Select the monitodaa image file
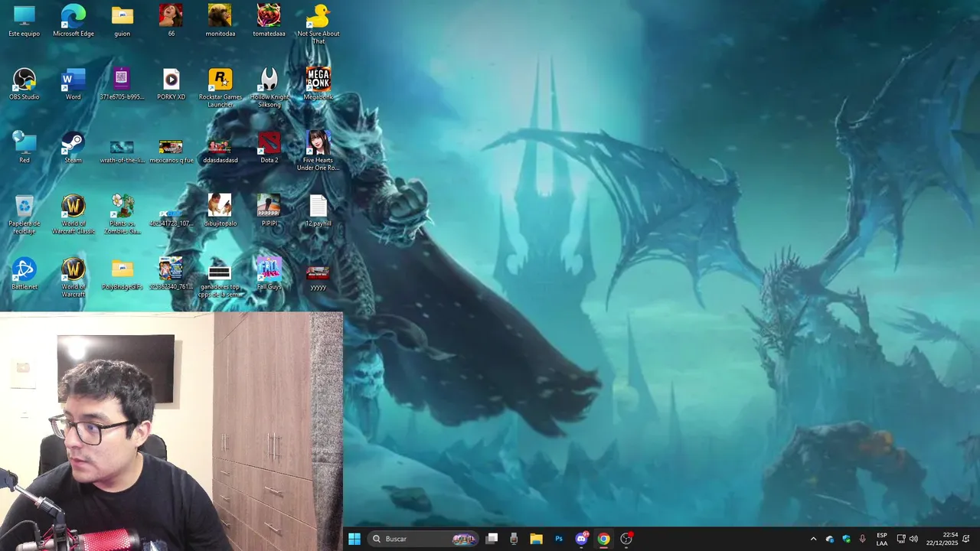 pos(220,21)
